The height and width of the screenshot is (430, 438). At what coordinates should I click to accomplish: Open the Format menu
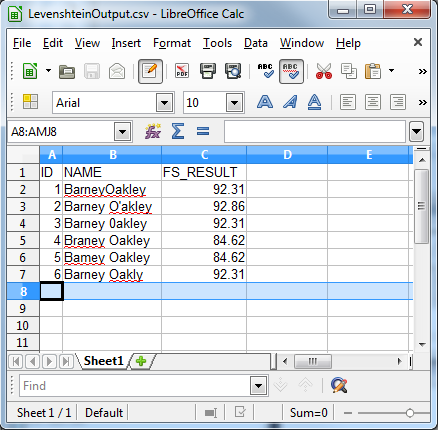[x=172, y=43]
